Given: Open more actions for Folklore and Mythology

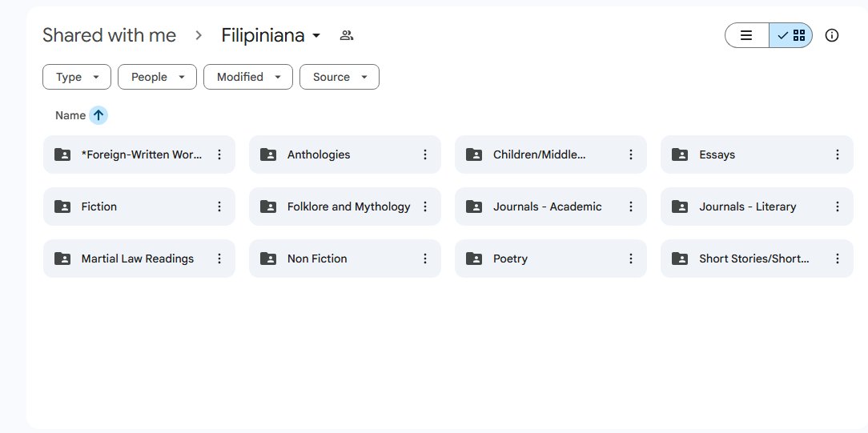Looking at the screenshot, I should (x=425, y=206).
